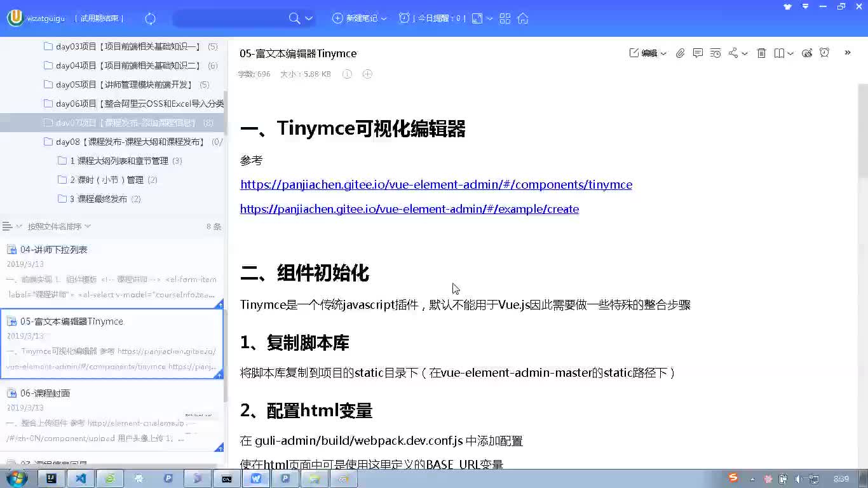Click in the top search input field
The image size is (868, 488).
(229, 18)
